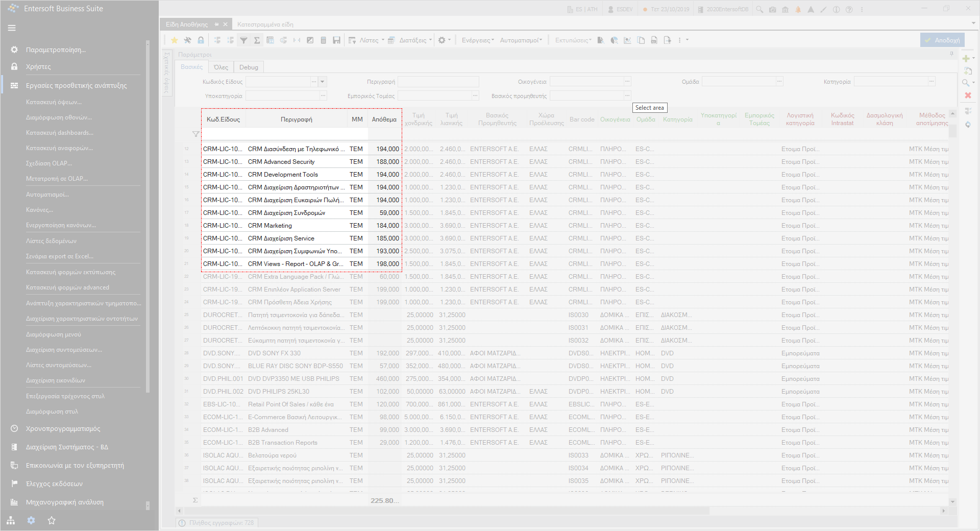This screenshot has width=980, height=531.
Task: Click the favorites star toolbar icon
Action: pyautogui.click(x=174, y=40)
